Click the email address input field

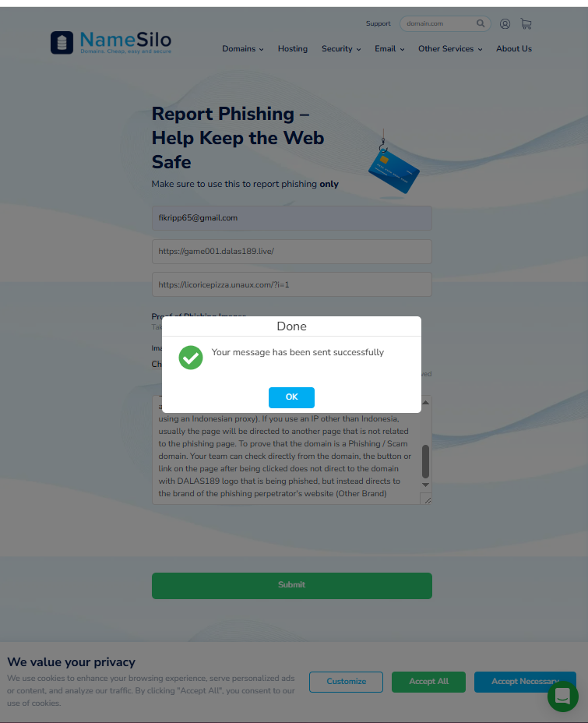[x=292, y=218]
